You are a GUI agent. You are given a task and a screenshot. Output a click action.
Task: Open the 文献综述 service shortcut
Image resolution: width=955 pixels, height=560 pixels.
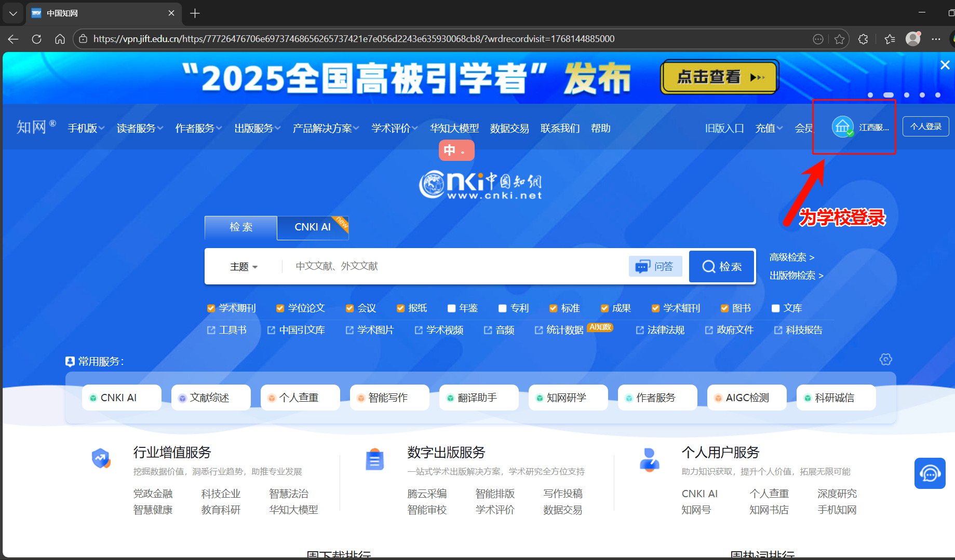pyautogui.click(x=211, y=398)
